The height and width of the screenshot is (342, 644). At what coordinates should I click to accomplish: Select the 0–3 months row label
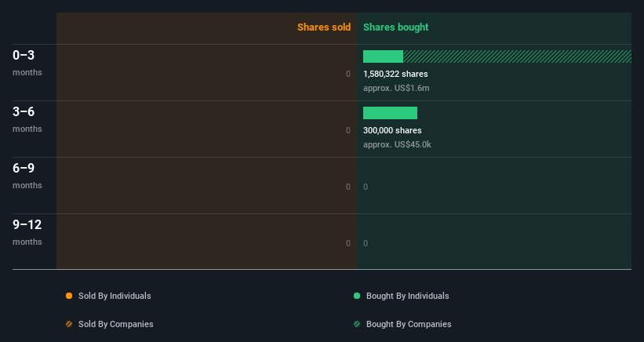point(27,63)
